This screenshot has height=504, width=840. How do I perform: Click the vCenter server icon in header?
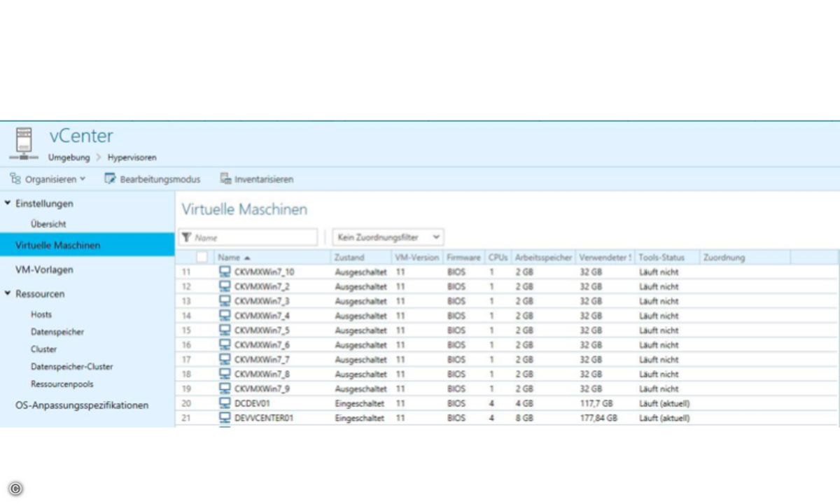point(24,144)
